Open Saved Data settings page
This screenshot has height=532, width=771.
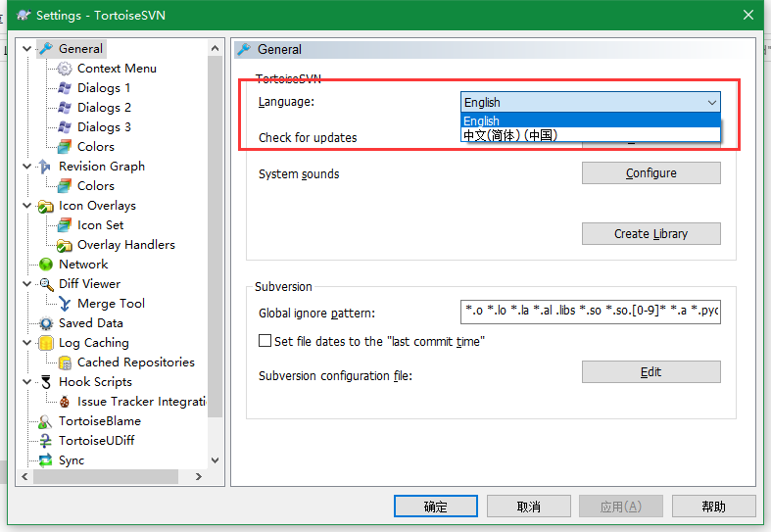[x=91, y=323]
